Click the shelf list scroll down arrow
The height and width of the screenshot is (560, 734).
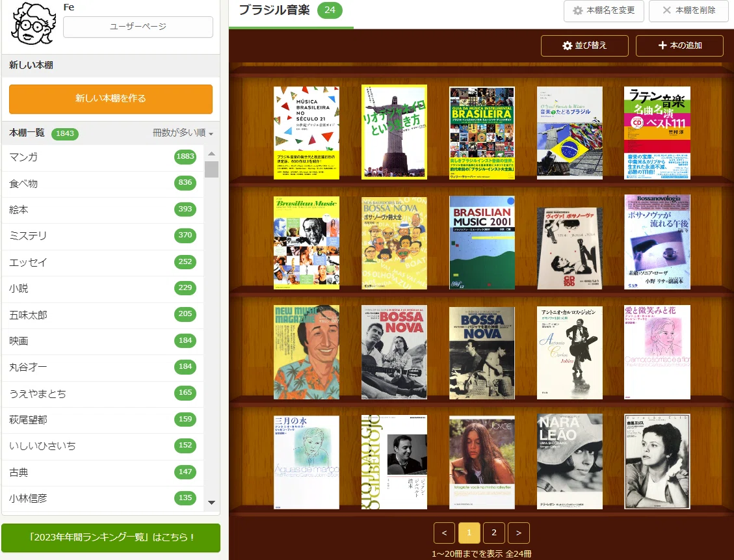point(211,502)
